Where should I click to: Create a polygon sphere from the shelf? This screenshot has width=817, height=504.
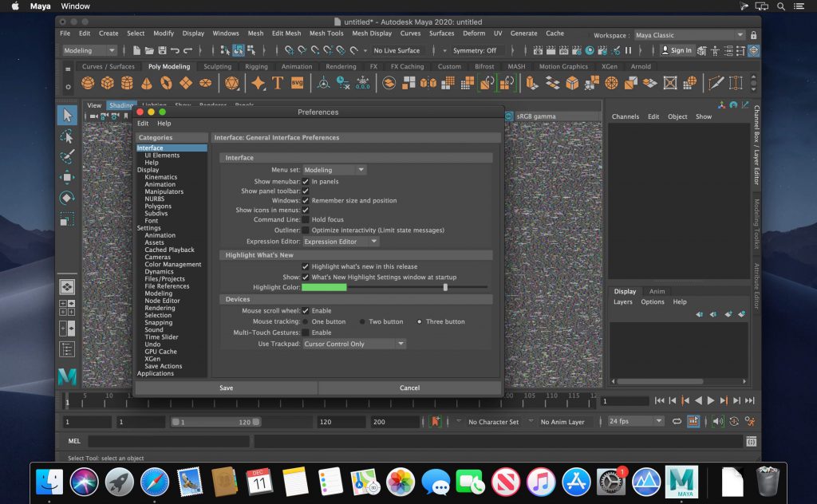86,82
